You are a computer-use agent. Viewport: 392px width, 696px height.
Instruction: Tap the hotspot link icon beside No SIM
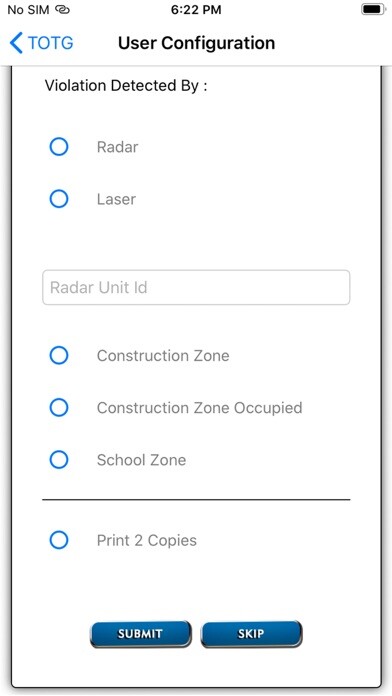(63, 10)
